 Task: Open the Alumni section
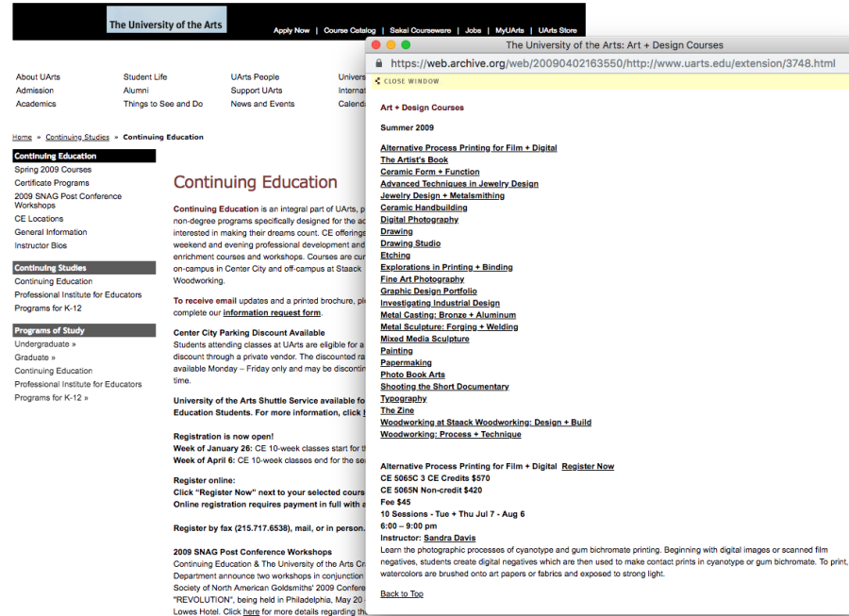click(136, 91)
